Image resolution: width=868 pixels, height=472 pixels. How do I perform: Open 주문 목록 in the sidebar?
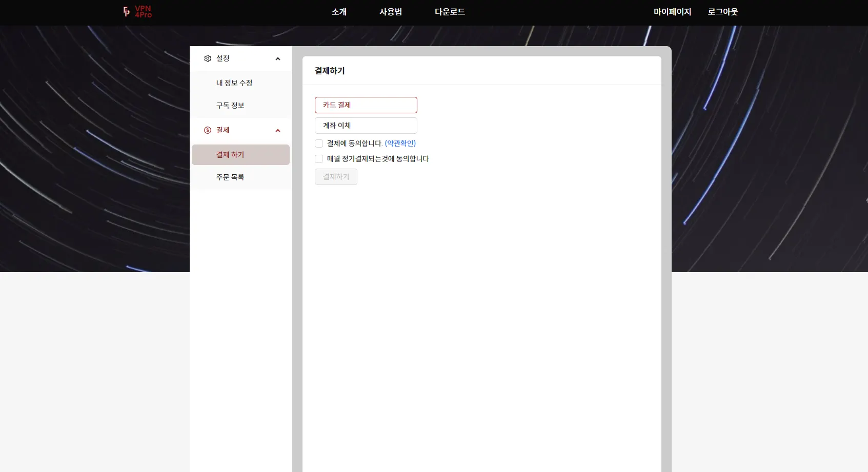[x=240, y=177]
